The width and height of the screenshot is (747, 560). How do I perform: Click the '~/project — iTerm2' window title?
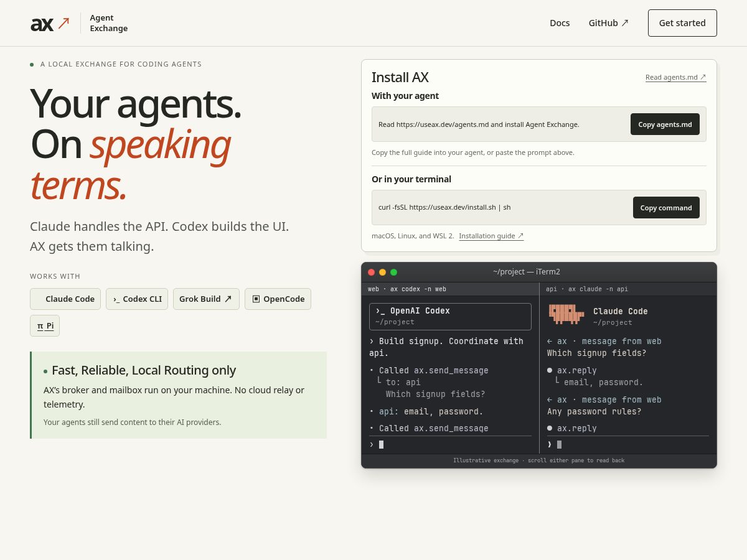click(x=527, y=272)
